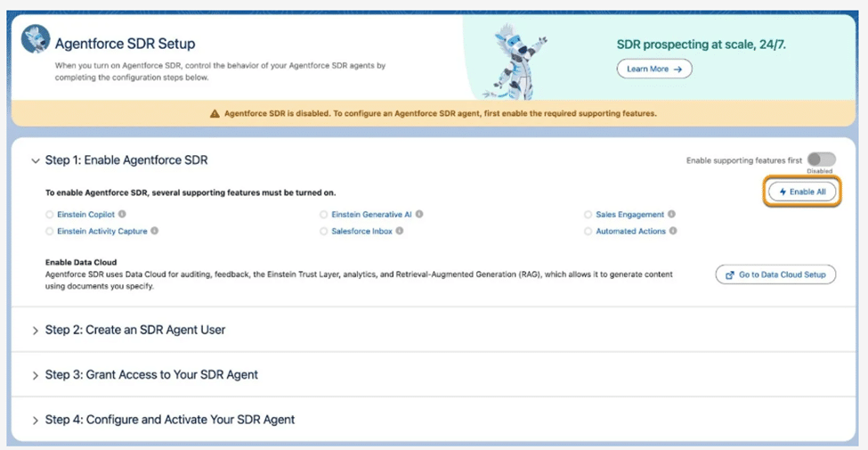Click the Agentforce SDR avatar icon
Screen dimensions: 868x450
(x=35, y=39)
